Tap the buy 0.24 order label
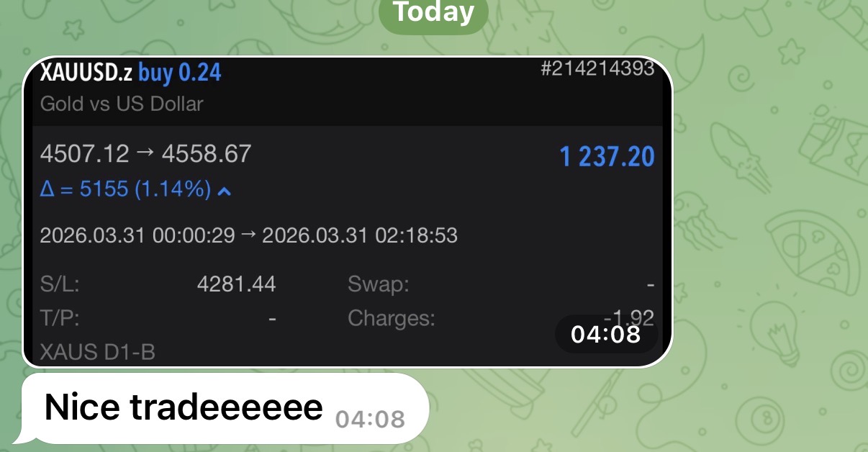This screenshot has height=452, width=868. pos(179,72)
